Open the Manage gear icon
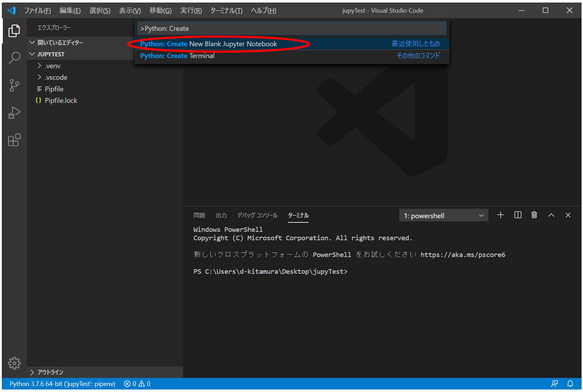 (x=14, y=363)
